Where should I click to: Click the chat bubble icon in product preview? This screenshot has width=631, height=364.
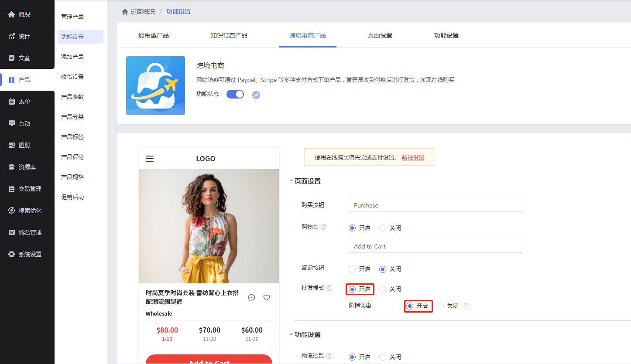[x=251, y=297]
